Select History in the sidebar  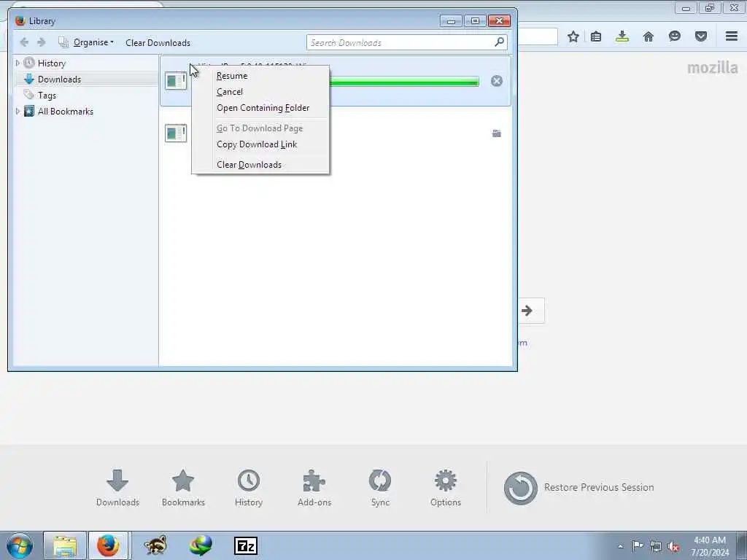coord(52,63)
